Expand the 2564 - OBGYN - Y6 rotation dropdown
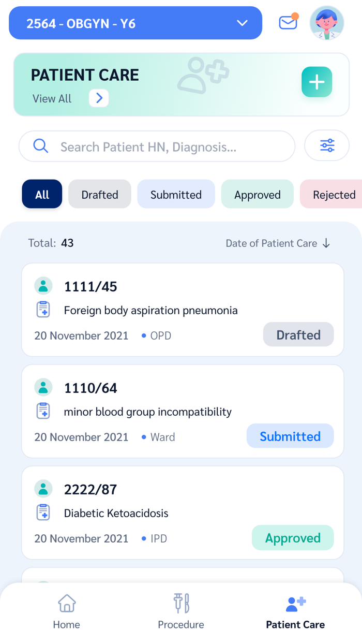362x644 pixels. click(241, 23)
